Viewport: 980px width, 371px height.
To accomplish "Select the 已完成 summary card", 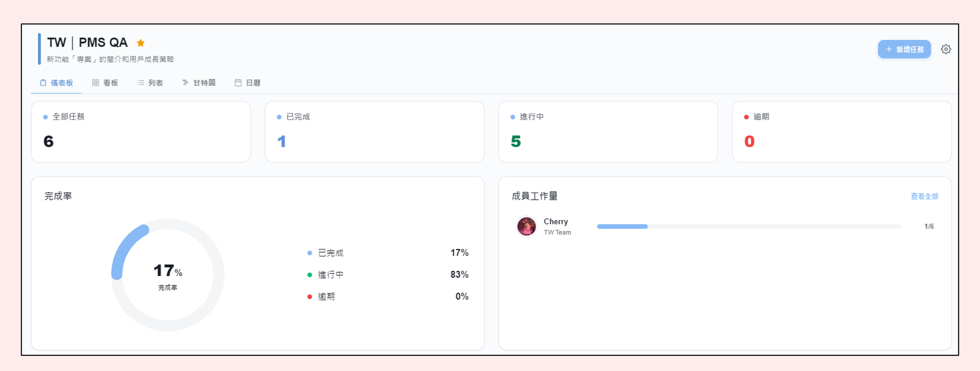I will pyautogui.click(x=374, y=132).
